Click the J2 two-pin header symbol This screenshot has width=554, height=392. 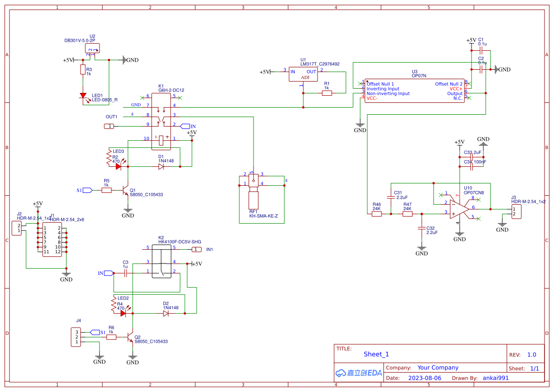point(17,228)
